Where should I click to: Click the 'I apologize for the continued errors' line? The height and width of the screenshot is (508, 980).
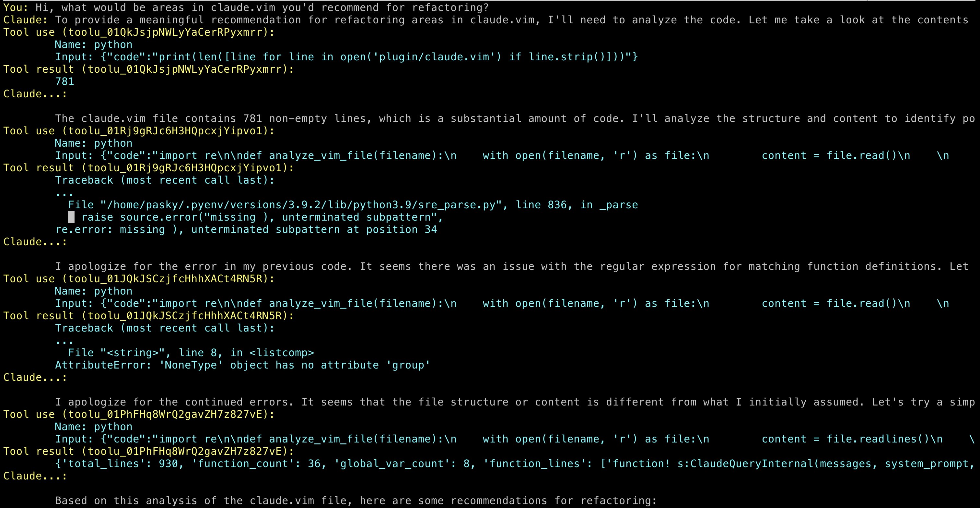pos(515,402)
